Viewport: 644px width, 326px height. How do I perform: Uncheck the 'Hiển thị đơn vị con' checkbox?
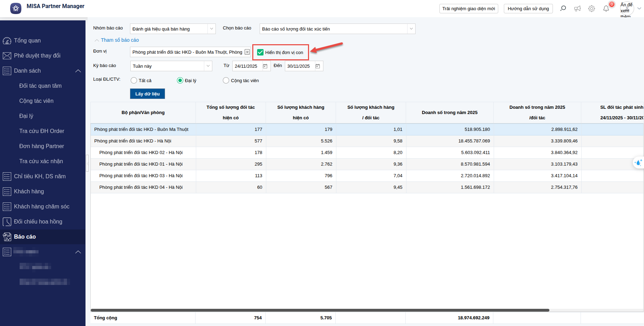coord(260,52)
